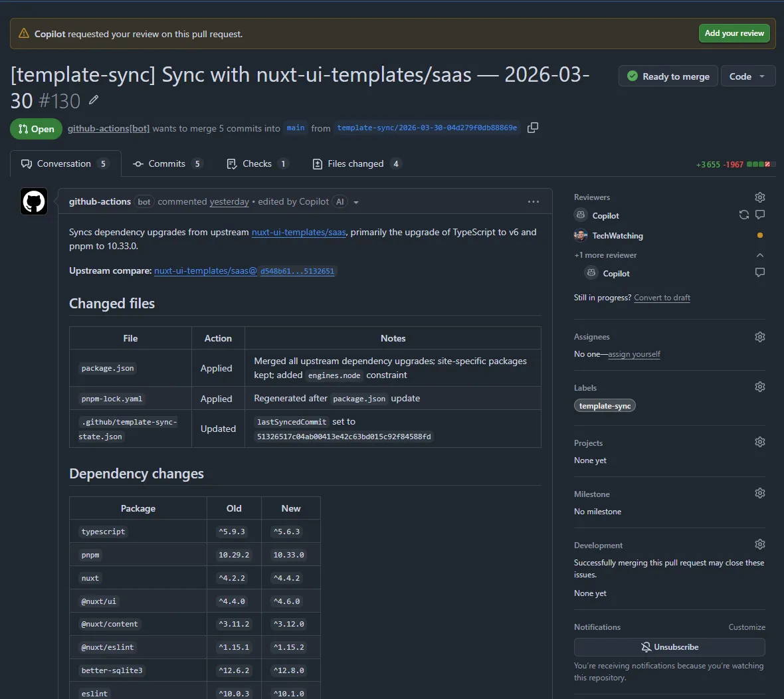Expand the AI edited-by-Copilot dropdown caret

point(357,201)
